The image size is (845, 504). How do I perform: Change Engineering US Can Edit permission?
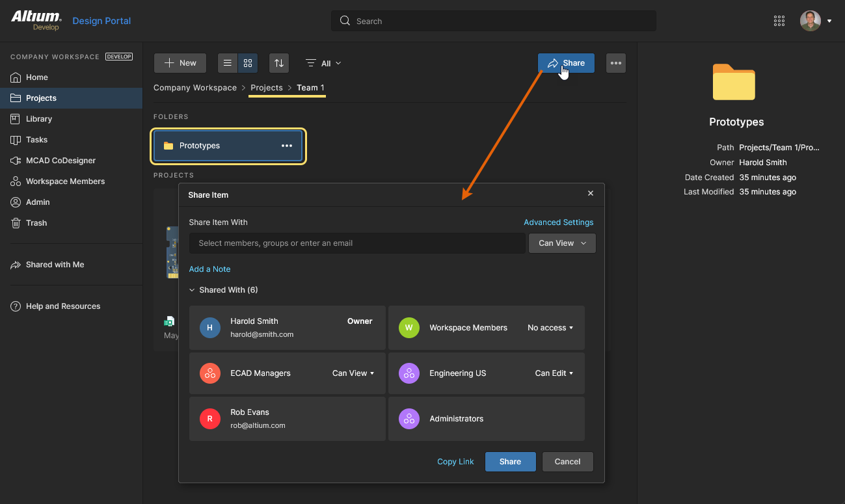coord(554,373)
